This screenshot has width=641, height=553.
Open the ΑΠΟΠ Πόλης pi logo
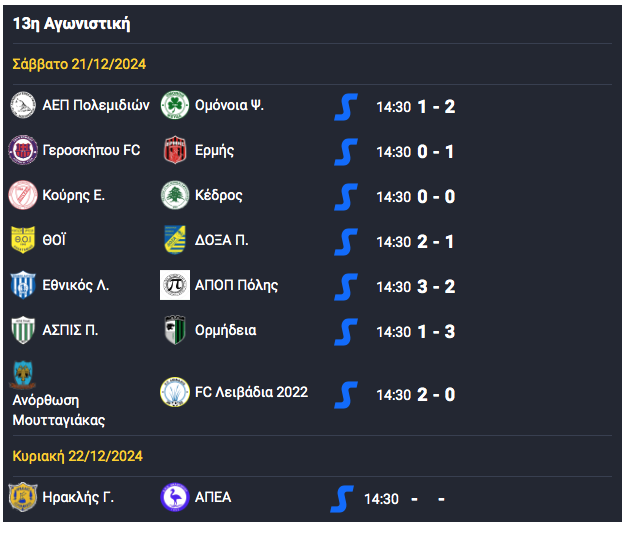(175, 285)
